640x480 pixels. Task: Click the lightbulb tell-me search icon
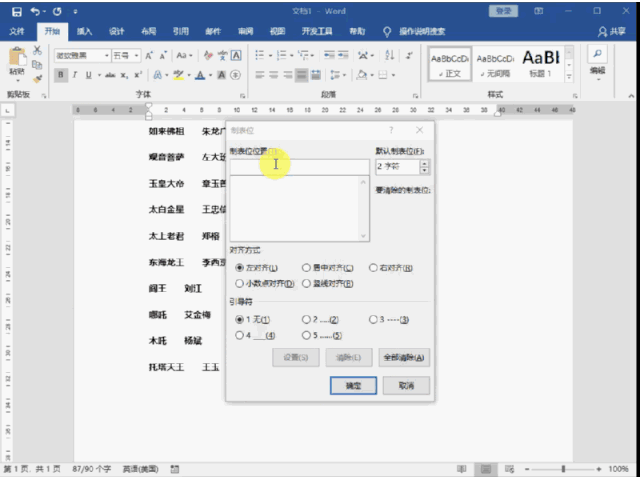(x=387, y=32)
